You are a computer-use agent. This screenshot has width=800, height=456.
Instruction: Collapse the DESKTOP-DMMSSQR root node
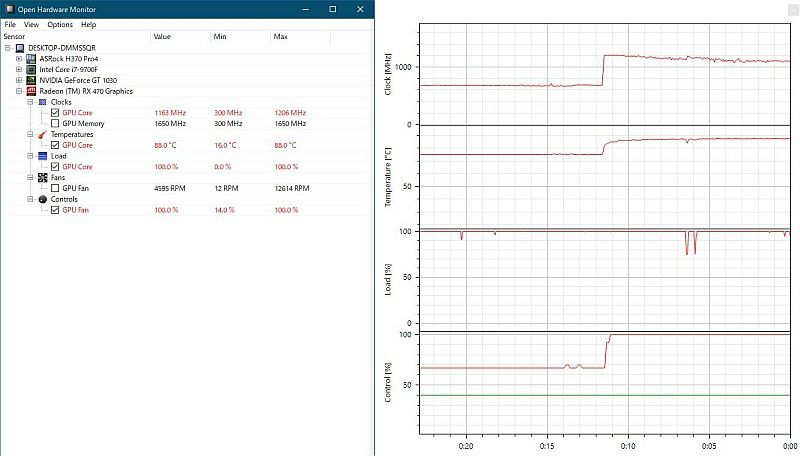(8, 48)
